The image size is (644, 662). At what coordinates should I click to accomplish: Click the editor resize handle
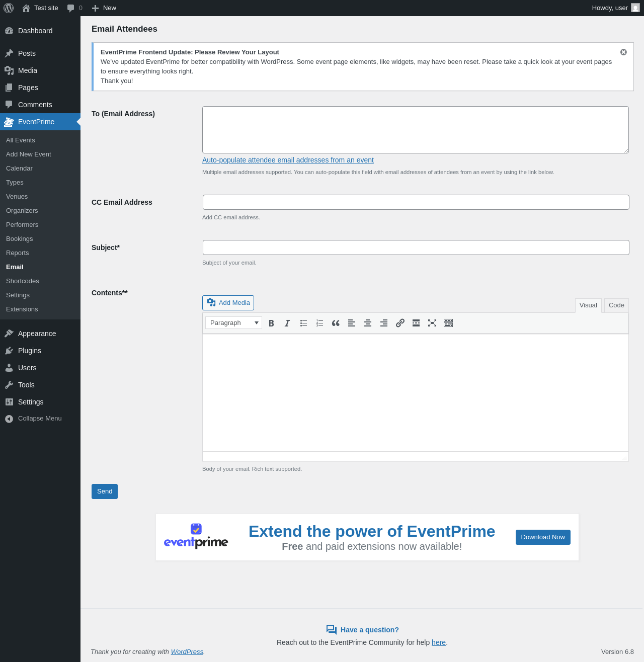click(625, 457)
